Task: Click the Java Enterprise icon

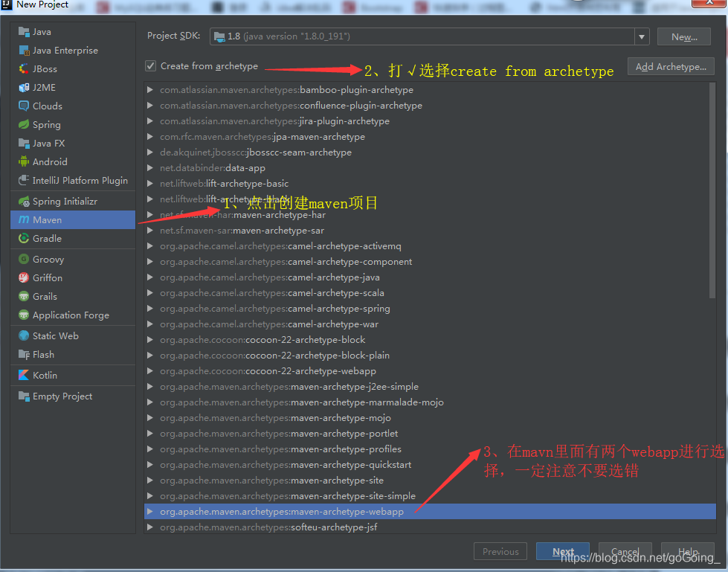Action: tap(24, 50)
